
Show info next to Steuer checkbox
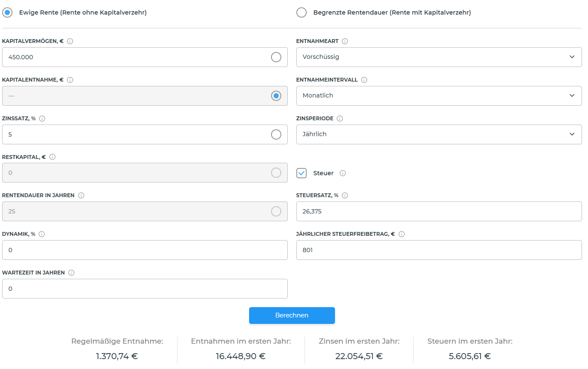point(343,173)
